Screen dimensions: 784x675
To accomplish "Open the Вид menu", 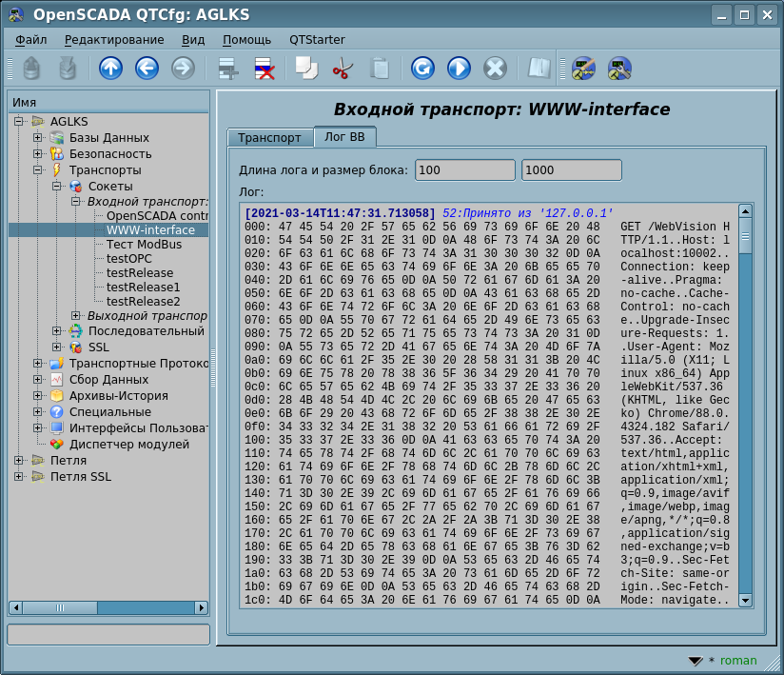I will tap(193, 40).
